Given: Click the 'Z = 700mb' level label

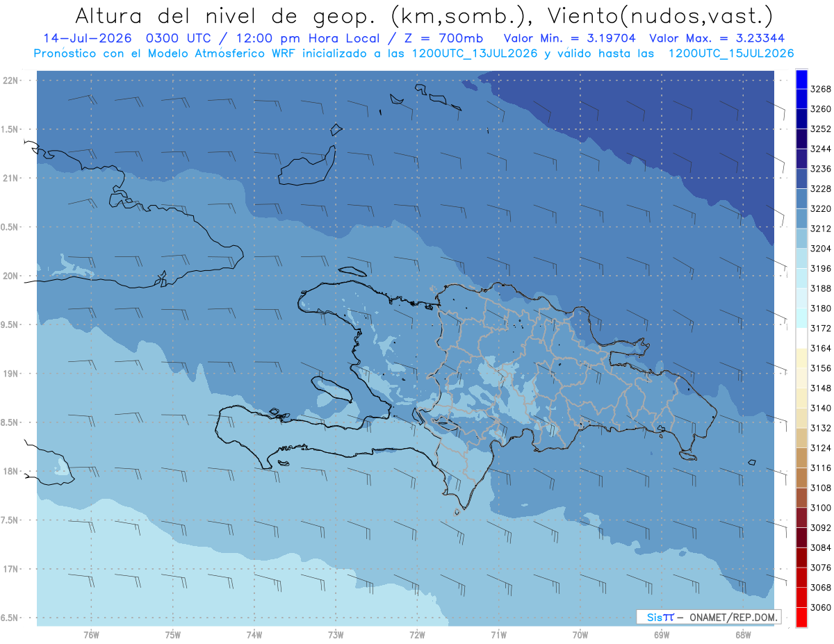Looking at the screenshot, I should (x=443, y=39).
